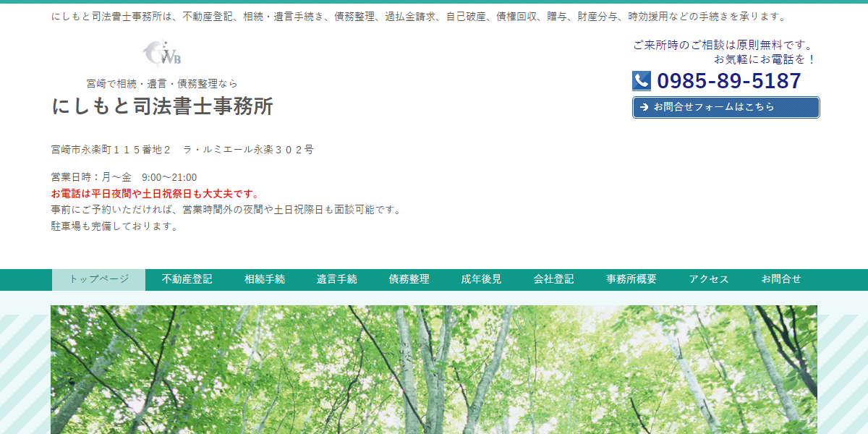Click the forest hero image
Screen dimensions: 868x434
point(434,369)
